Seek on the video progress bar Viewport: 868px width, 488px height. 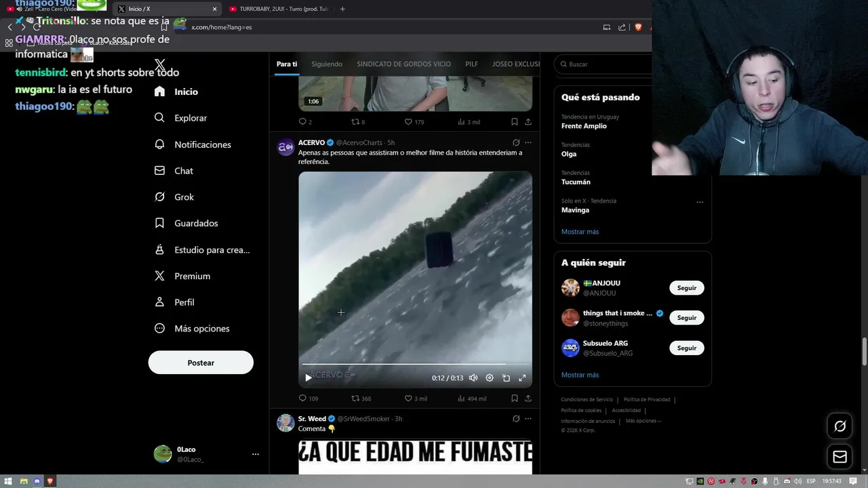[x=415, y=365]
